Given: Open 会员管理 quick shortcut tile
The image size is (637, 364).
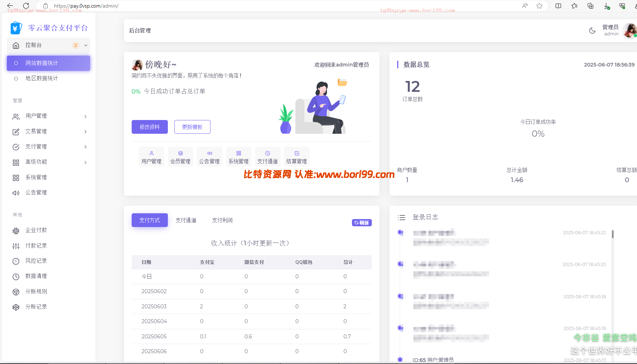Looking at the screenshot, I should point(181,157).
